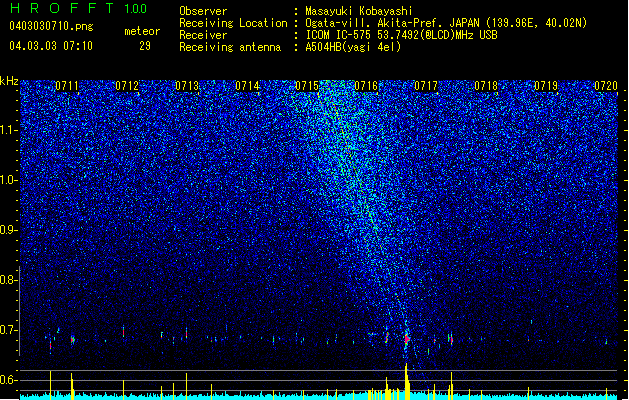The height and width of the screenshot is (400, 629).
Task: Click the 0720 time marker
Action: 606,85
